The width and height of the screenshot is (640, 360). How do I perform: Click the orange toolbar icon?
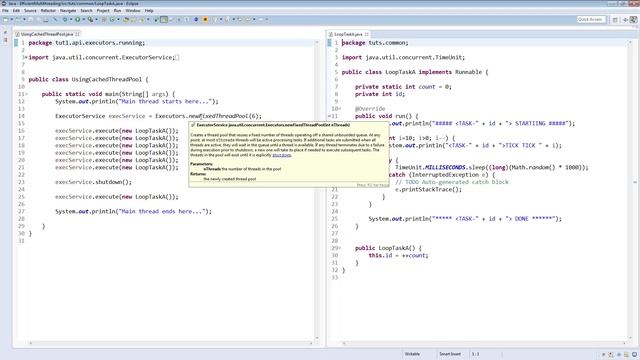[205, 19]
